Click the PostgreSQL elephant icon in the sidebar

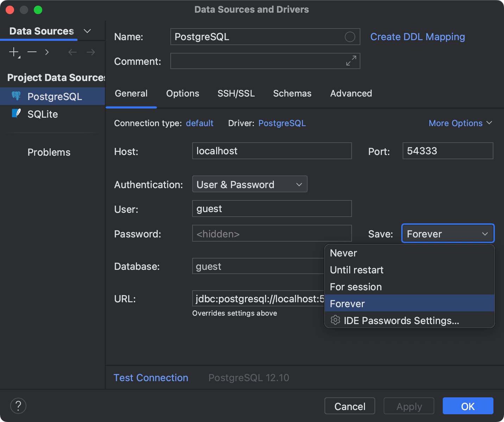tap(16, 96)
